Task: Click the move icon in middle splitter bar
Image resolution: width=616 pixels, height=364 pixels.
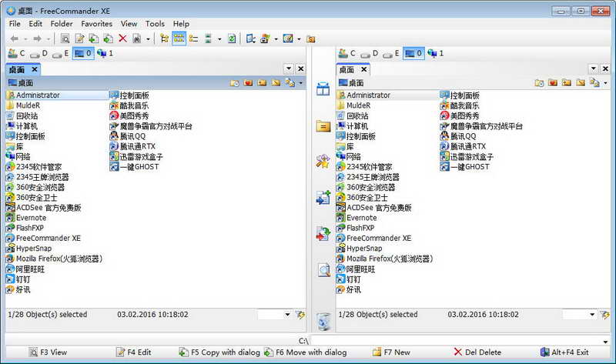Action: (x=323, y=234)
